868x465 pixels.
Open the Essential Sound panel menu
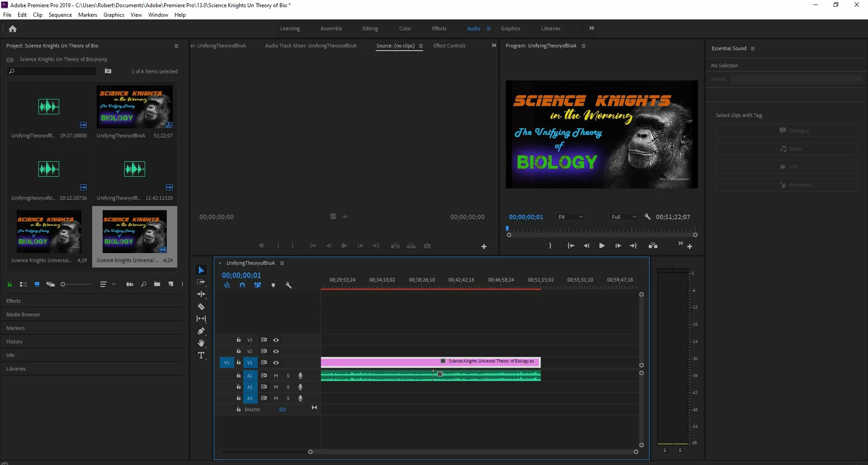(x=753, y=48)
